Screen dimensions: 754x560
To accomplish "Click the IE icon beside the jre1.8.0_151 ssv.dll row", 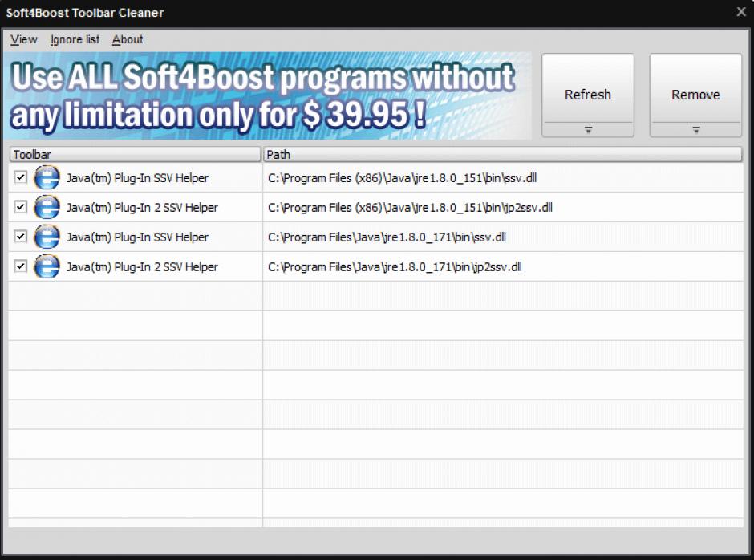I will click(47, 177).
